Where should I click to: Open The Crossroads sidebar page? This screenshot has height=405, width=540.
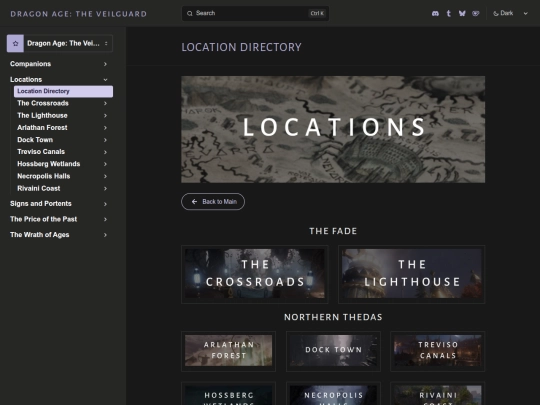[x=43, y=103]
